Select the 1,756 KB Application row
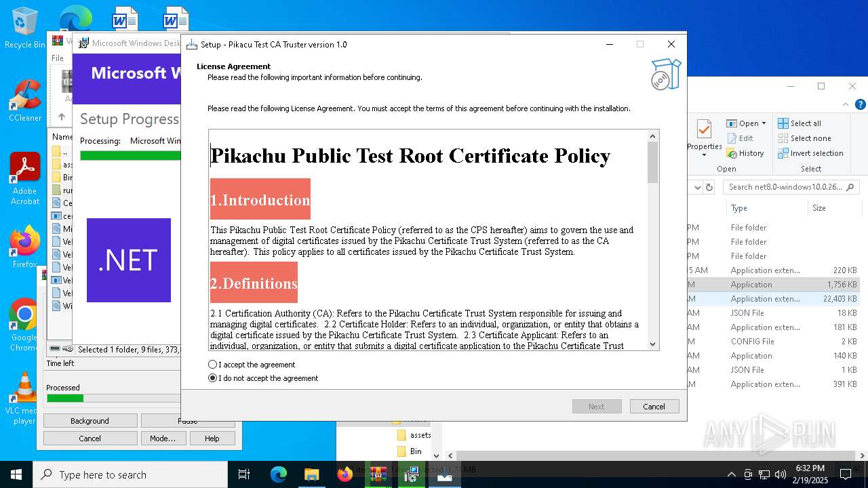 774,285
